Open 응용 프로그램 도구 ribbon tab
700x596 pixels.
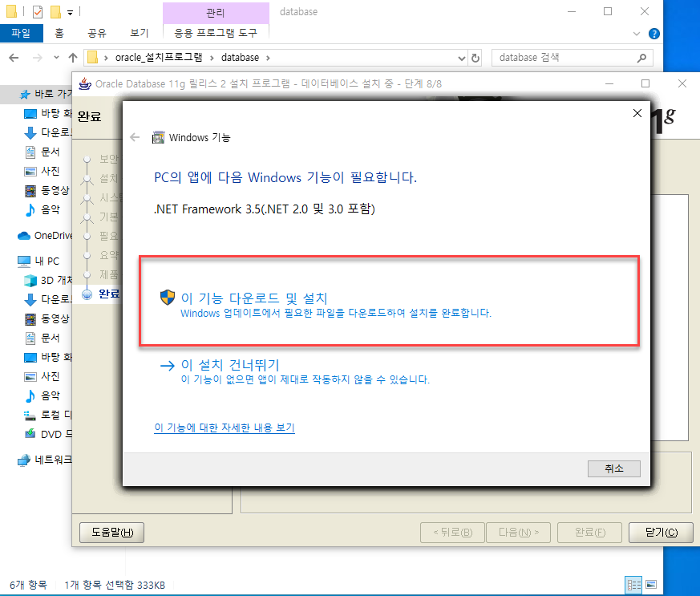coord(216,33)
